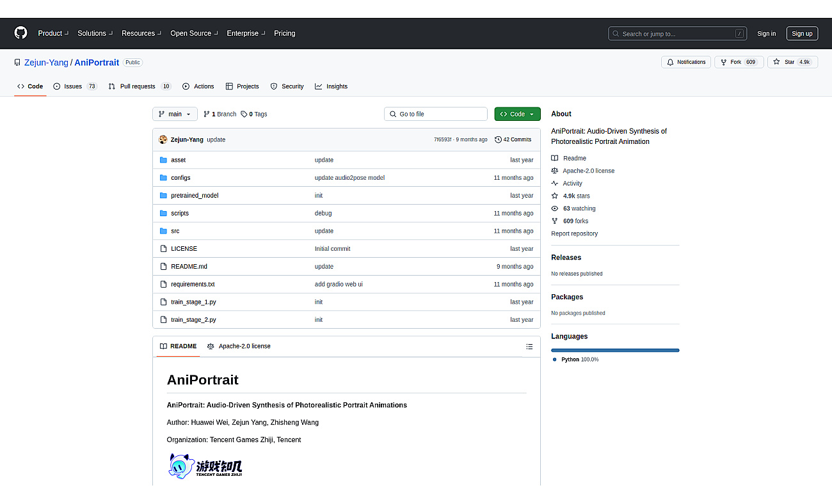832x504 pixels.
Task: Switch to the Issues tab
Action: click(75, 86)
